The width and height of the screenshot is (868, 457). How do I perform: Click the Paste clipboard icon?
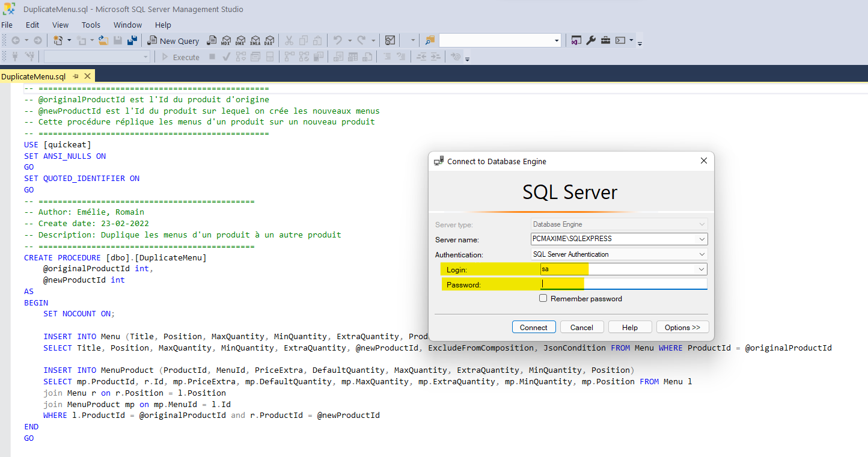pos(317,40)
